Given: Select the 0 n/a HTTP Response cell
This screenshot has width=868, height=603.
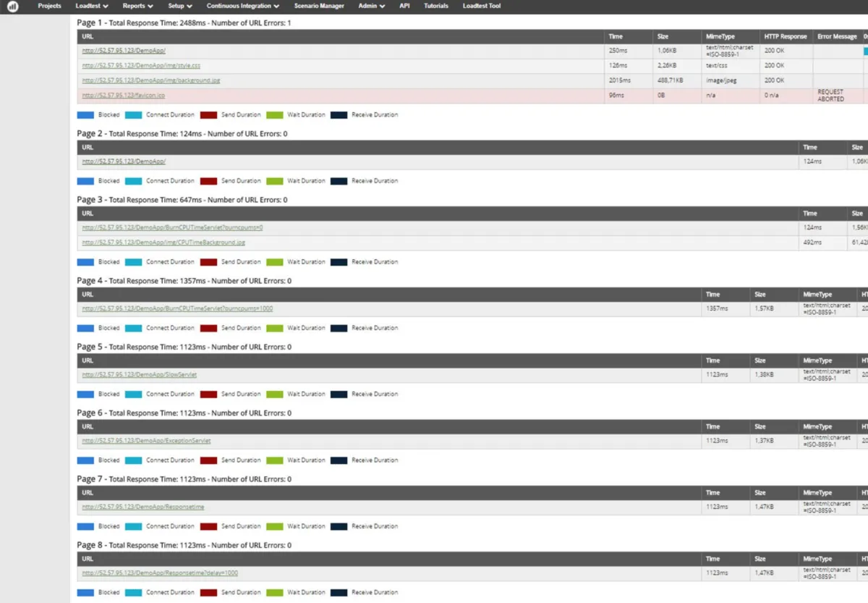Looking at the screenshot, I should coord(786,96).
